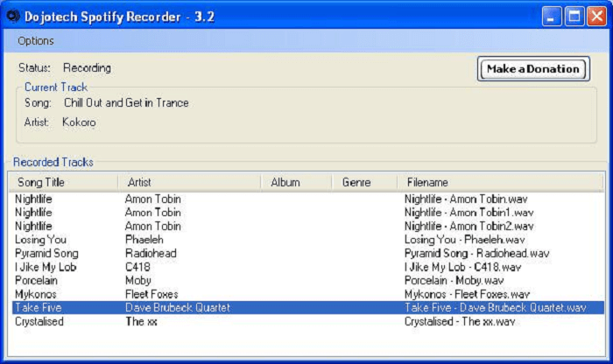Maximize the Spotify Recorder window
Image resolution: width=613 pixels, height=364 pixels.
click(574, 17)
